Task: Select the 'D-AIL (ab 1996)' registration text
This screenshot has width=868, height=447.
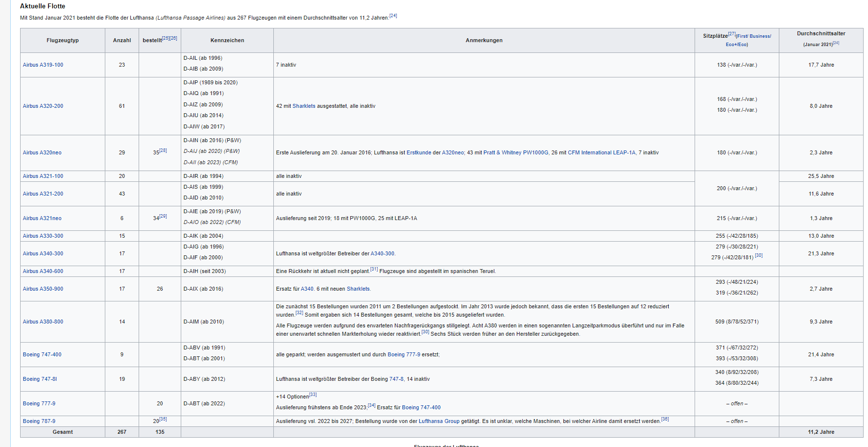Action: click(x=203, y=58)
